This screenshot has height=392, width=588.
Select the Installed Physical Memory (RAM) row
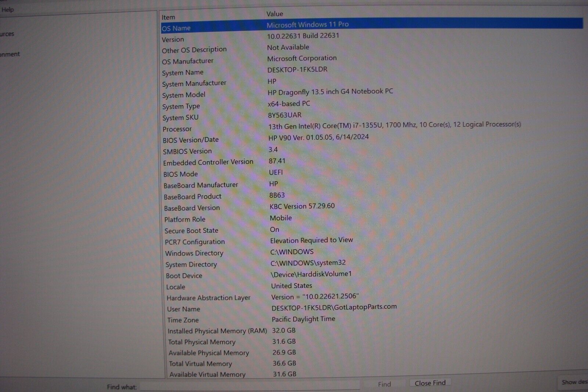(x=372, y=331)
